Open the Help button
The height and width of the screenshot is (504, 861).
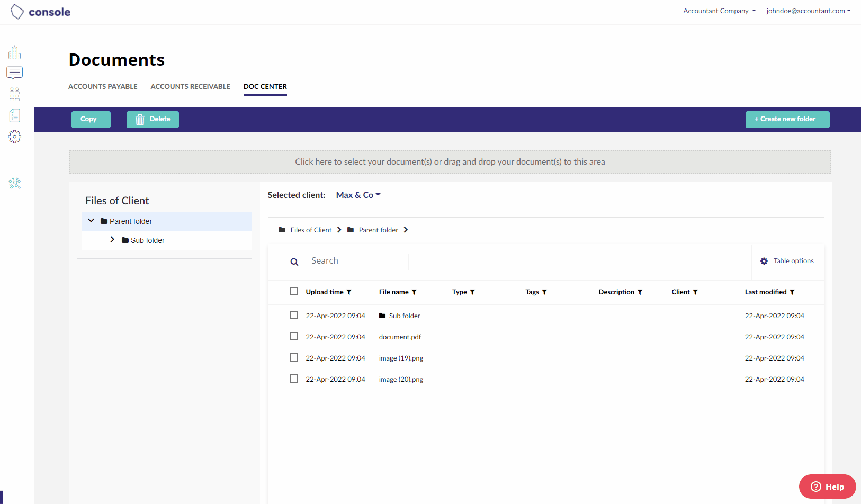coord(827,487)
